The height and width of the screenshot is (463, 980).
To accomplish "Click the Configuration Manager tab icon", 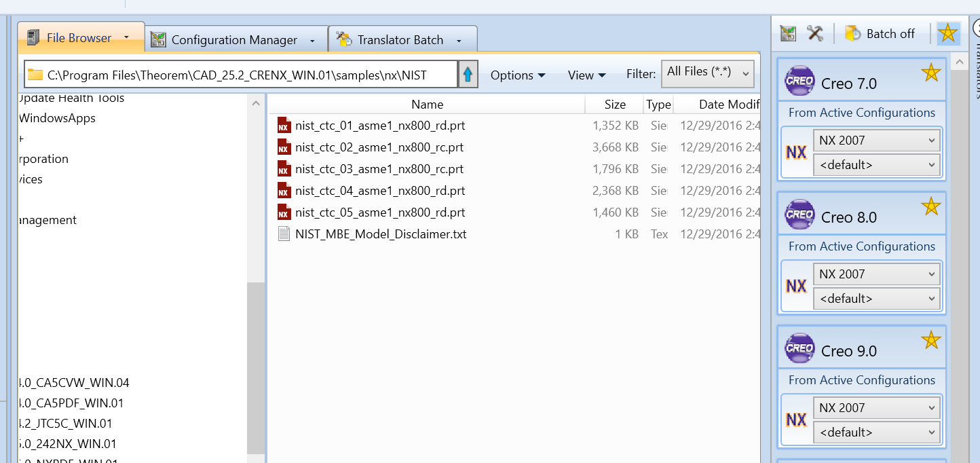I will coord(158,40).
